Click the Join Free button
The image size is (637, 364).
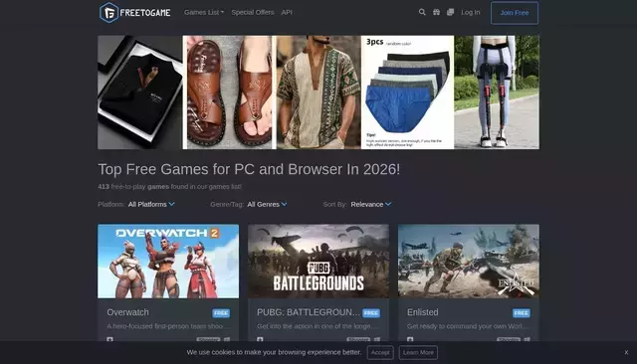pyautogui.click(x=515, y=13)
